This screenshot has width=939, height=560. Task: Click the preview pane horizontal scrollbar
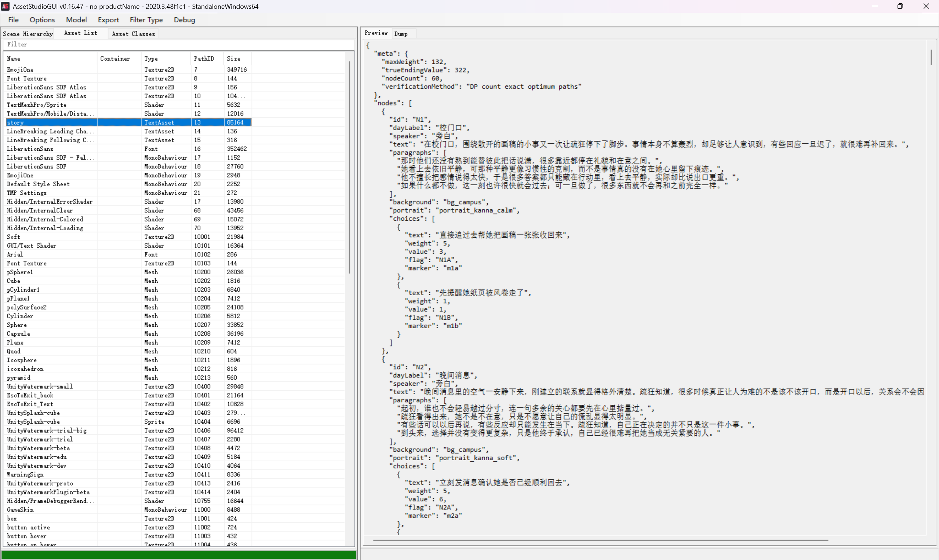tap(600, 540)
